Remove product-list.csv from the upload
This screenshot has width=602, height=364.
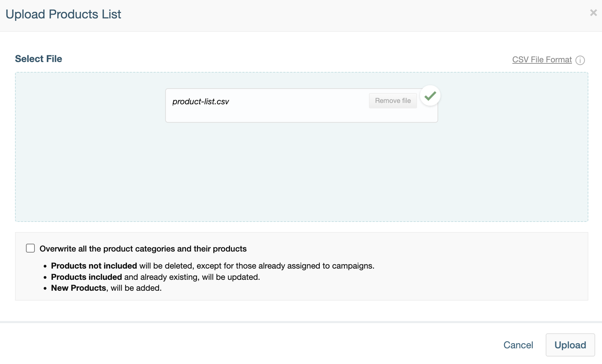coord(392,101)
